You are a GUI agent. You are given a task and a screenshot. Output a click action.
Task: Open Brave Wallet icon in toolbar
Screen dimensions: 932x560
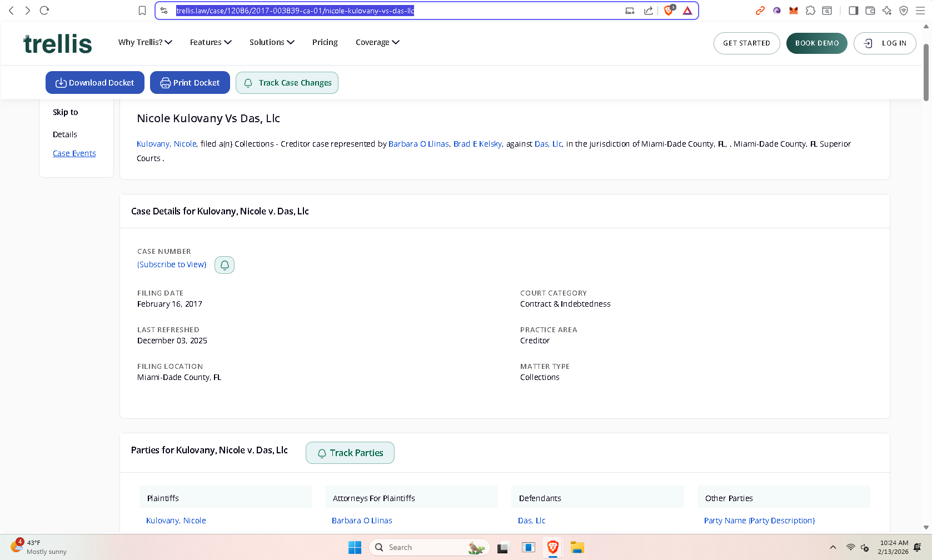click(870, 11)
